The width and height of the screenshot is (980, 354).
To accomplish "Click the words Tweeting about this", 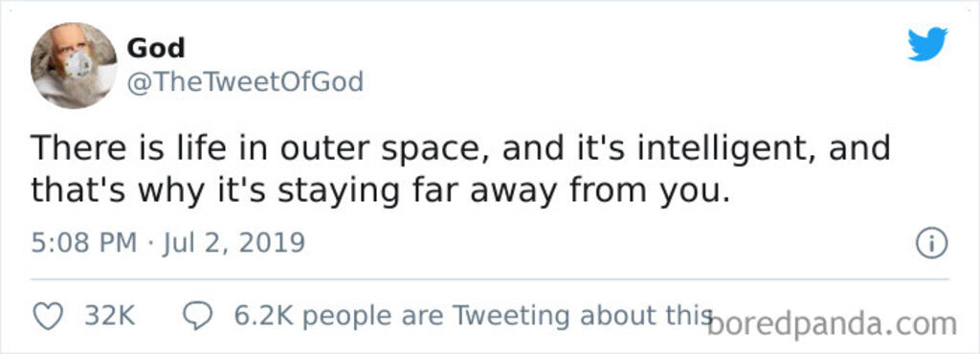I will [x=582, y=316].
